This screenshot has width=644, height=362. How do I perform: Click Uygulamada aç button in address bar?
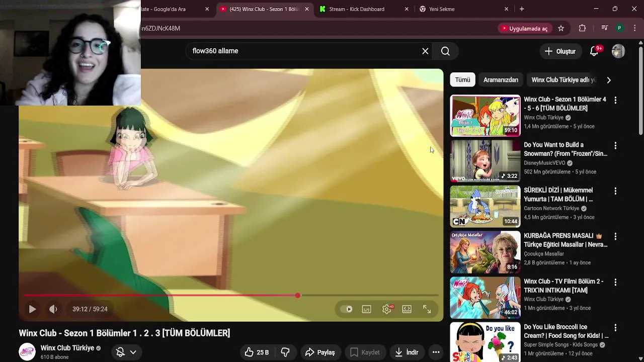coord(524,28)
